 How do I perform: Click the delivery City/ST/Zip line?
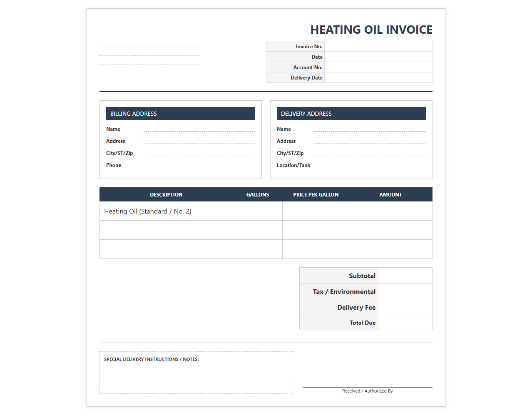pos(370,153)
